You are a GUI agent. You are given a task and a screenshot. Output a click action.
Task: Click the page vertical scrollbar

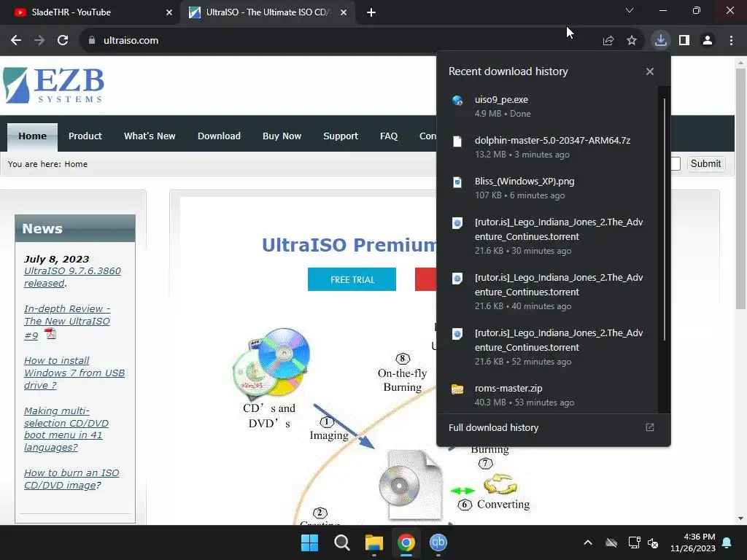click(x=740, y=189)
